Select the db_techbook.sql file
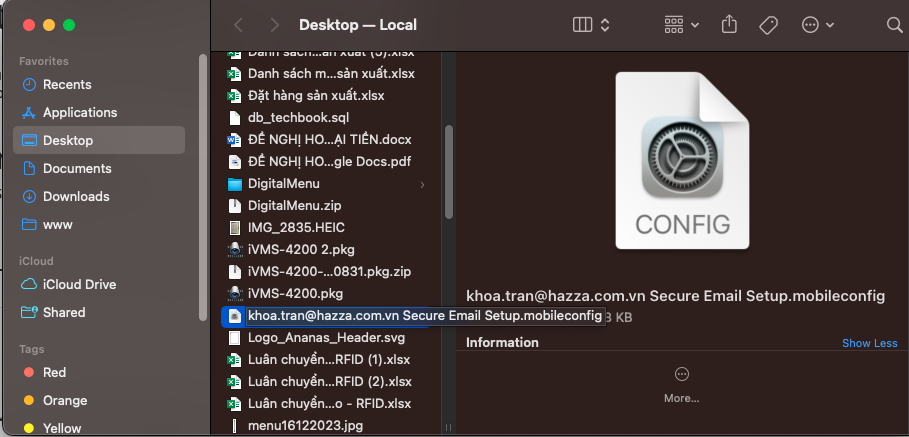 326,118
